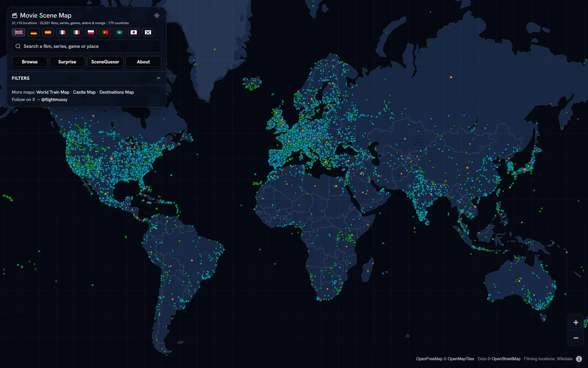This screenshot has height=368, width=588.
Task: Click the 'Movie Scene Map' title
Action: pyautogui.click(x=46, y=15)
